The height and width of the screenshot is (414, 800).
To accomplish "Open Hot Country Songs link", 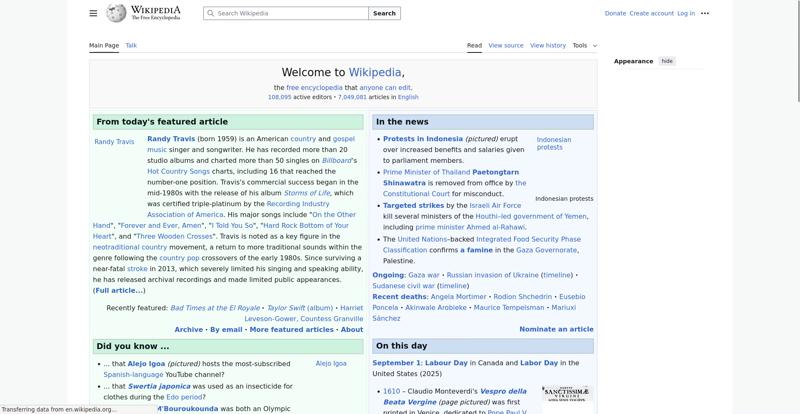I will tap(179, 172).
